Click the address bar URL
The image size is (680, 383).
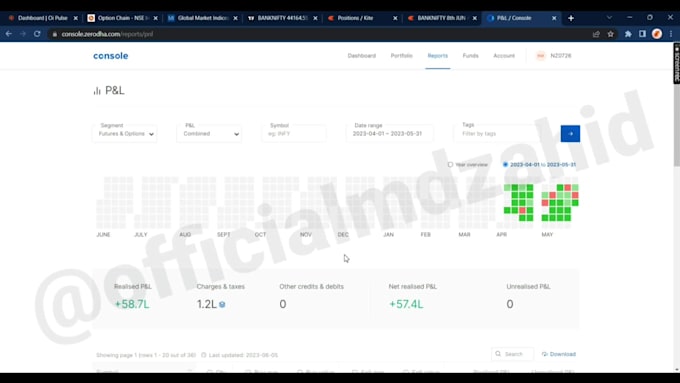point(107,34)
